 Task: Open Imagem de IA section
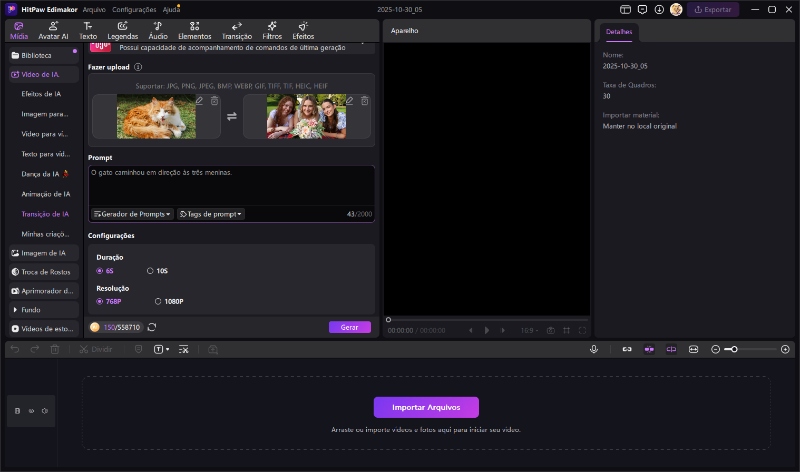pyautogui.click(x=44, y=253)
